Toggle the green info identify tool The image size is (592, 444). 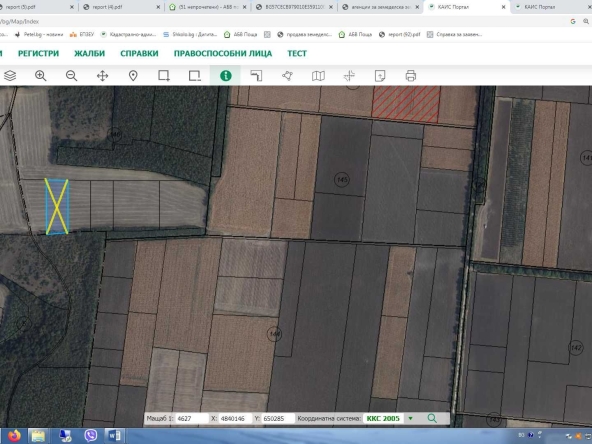point(225,76)
